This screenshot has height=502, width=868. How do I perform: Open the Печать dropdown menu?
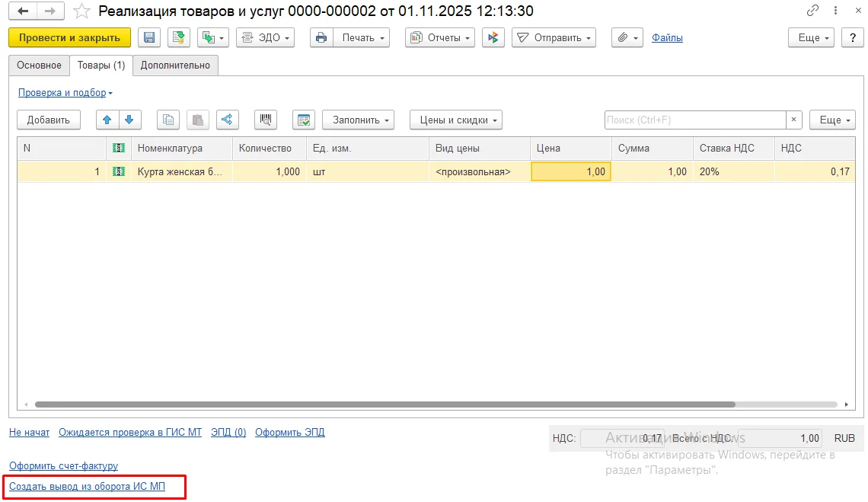point(362,37)
